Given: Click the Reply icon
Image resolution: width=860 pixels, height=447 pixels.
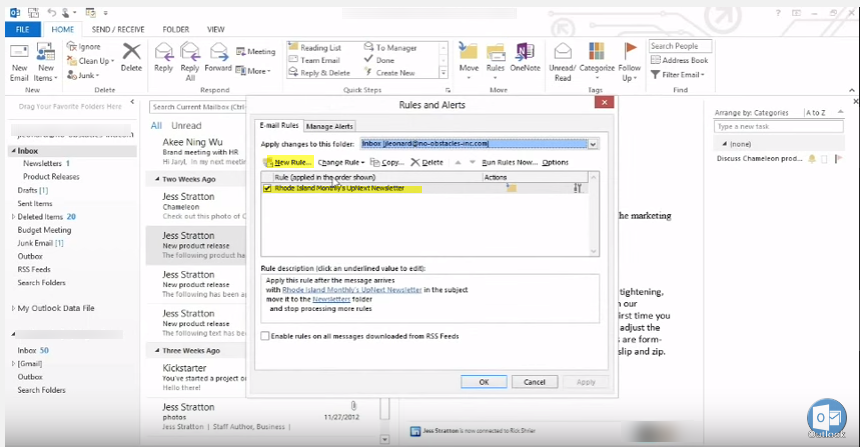Looking at the screenshot, I should tap(163, 52).
